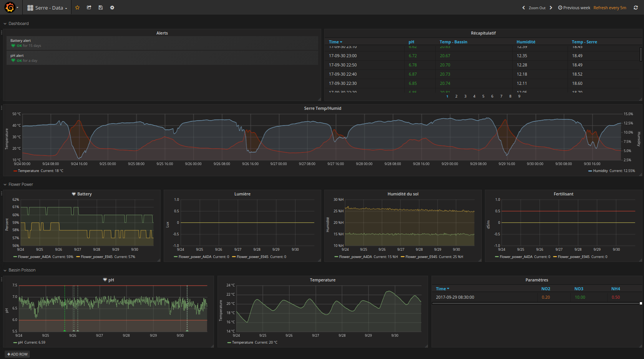Click heart icon in pH panel title
Image resolution: width=644 pixels, height=359 pixels.
pyautogui.click(x=105, y=280)
